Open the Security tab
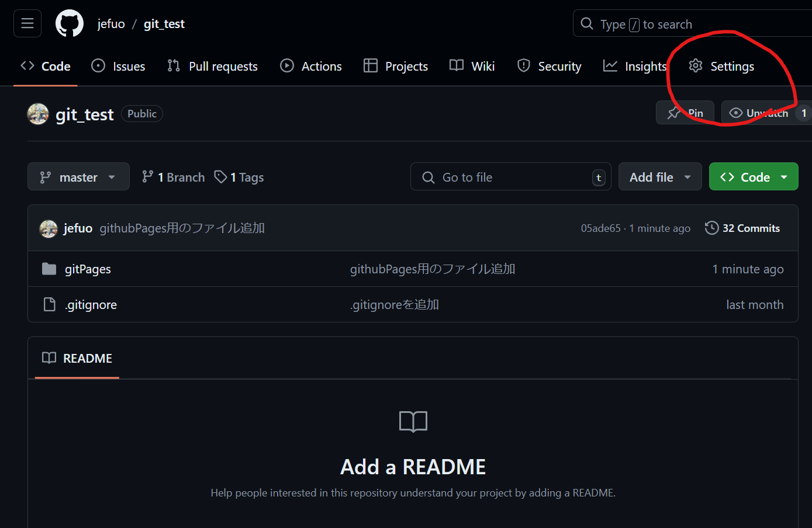Screen dimensions: 812x528 pos(550,67)
